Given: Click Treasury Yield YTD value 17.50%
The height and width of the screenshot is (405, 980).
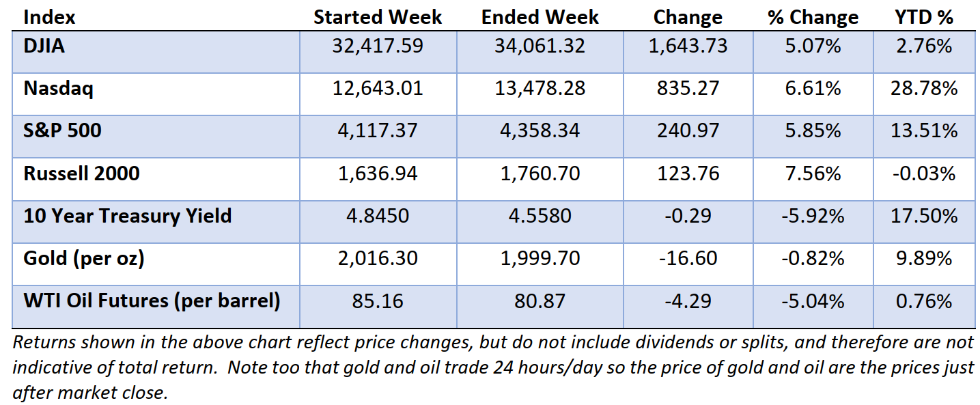Looking at the screenshot, I should pos(923,216).
